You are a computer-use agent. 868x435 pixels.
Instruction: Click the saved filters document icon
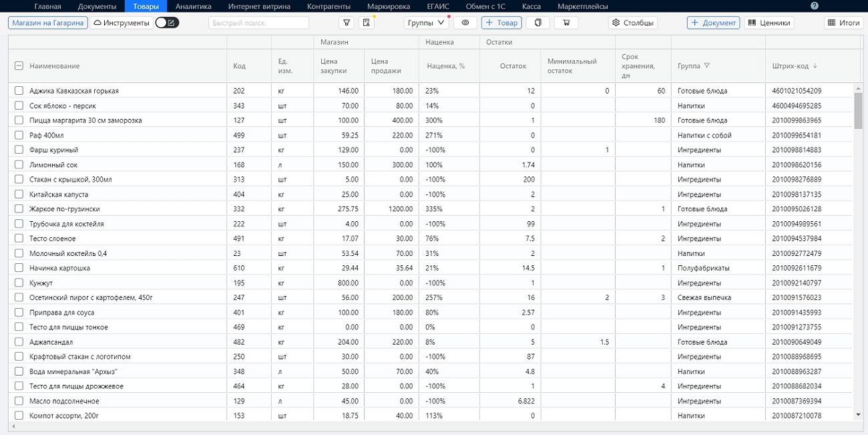point(366,23)
